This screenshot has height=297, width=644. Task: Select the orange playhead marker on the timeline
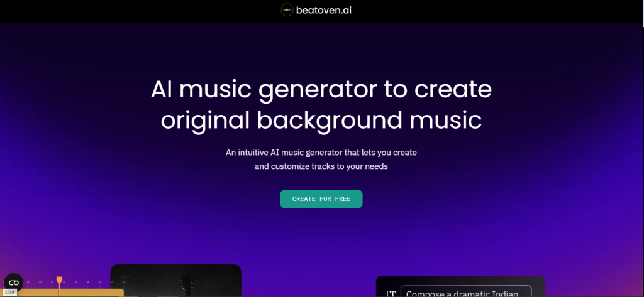coord(60,281)
